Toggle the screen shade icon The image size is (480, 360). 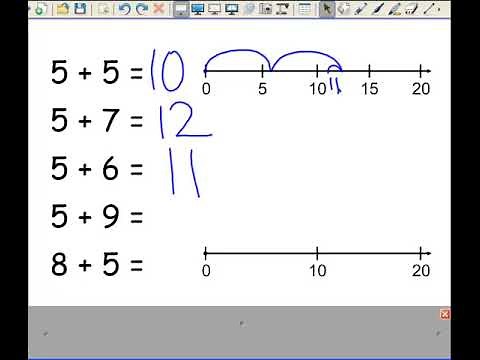pyautogui.click(x=181, y=9)
